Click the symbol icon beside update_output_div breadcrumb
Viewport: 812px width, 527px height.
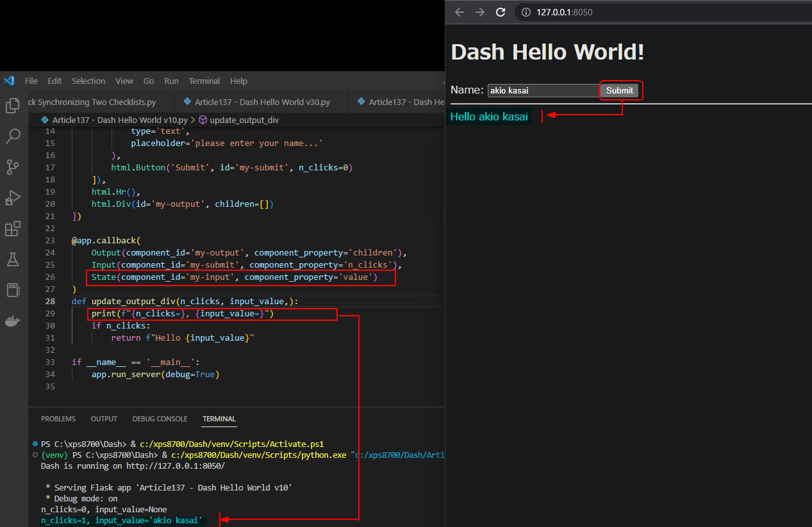coord(203,120)
